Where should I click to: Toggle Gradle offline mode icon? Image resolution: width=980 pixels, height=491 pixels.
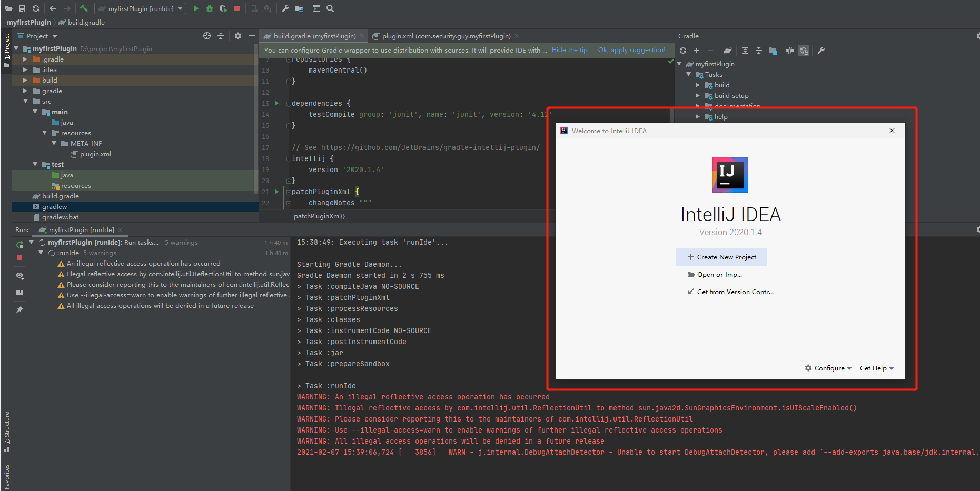(x=789, y=51)
